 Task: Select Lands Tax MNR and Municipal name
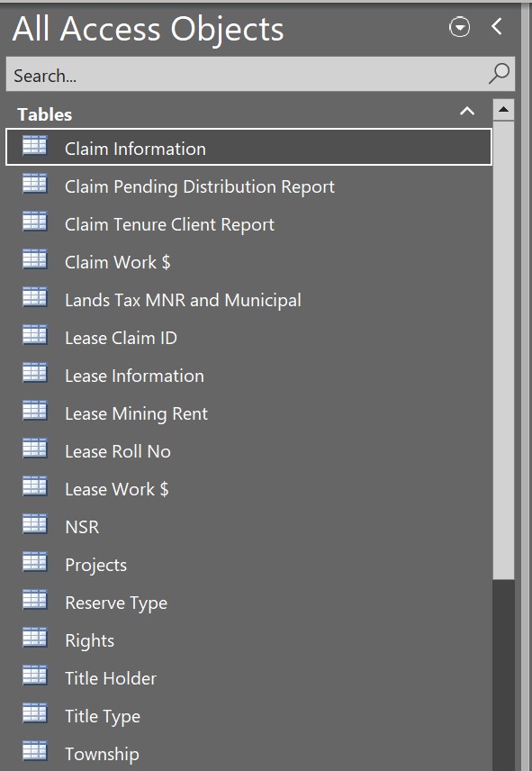pos(183,301)
